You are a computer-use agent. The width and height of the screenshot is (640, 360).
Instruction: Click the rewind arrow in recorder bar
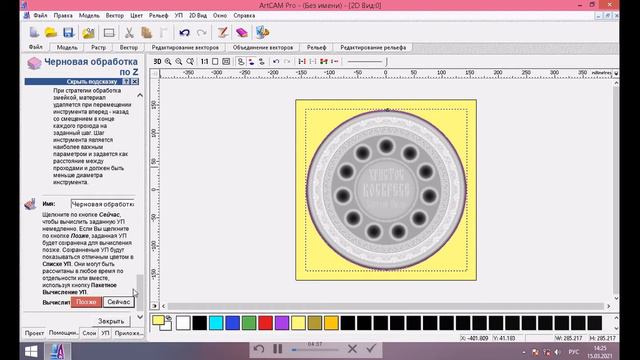tap(259, 349)
